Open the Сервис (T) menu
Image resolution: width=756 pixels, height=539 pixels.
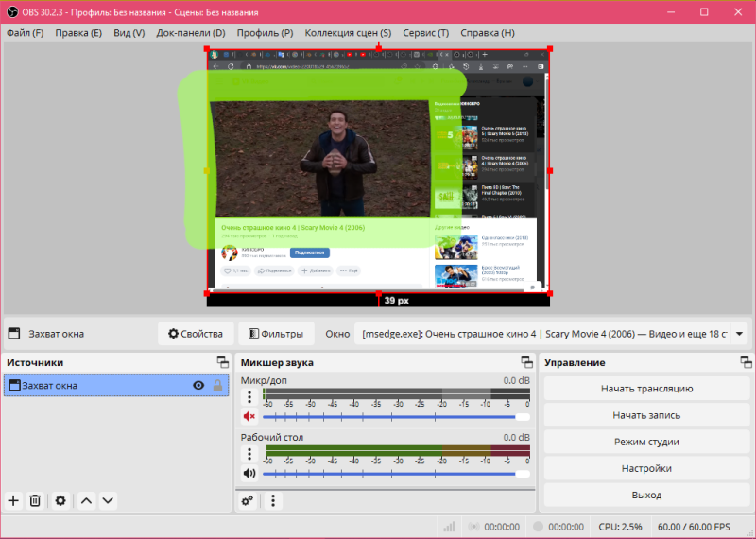click(x=426, y=33)
